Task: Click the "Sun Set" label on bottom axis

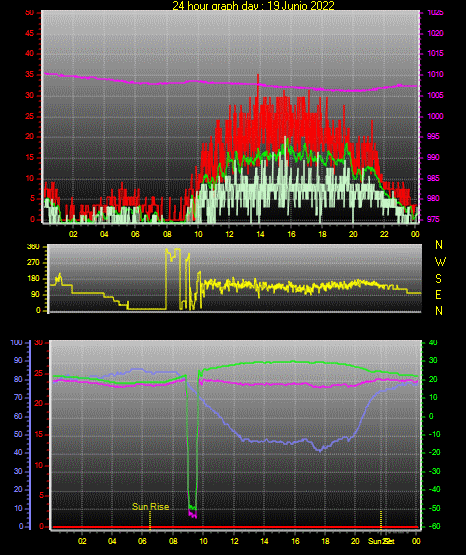Action: point(381,541)
